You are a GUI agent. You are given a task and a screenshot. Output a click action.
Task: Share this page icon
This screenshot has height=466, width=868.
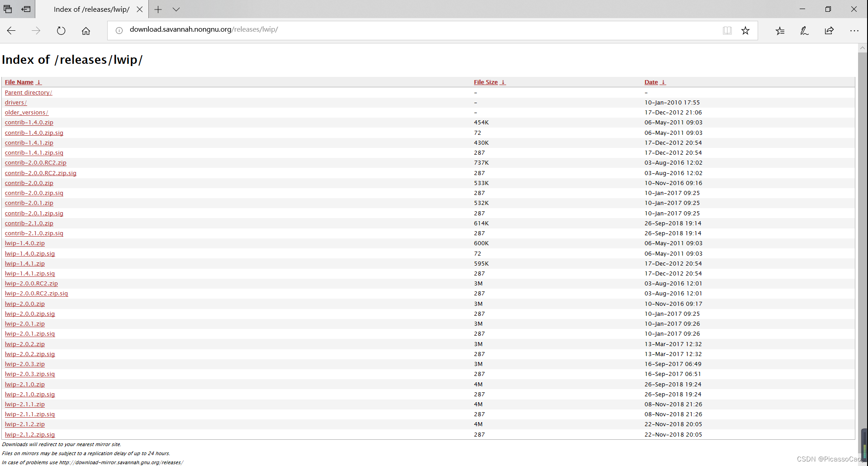click(829, 31)
